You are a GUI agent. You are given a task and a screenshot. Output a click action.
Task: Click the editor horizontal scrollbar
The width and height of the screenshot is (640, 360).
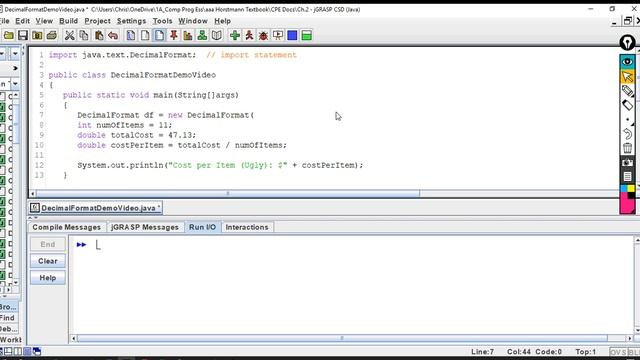(228, 193)
